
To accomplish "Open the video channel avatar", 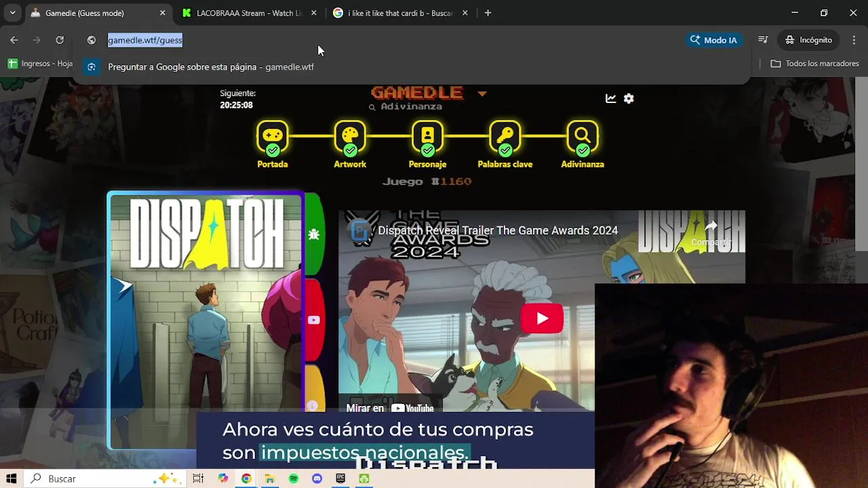I will [x=360, y=231].
